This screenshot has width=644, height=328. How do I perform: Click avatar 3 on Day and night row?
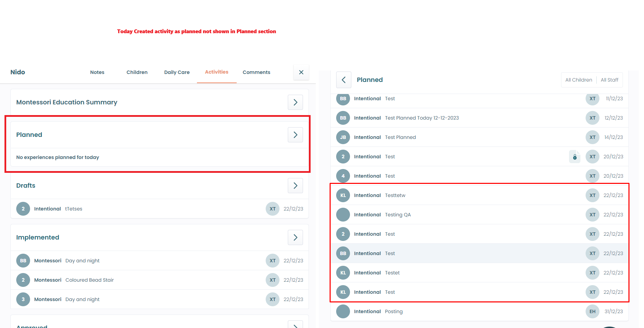(23, 299)
